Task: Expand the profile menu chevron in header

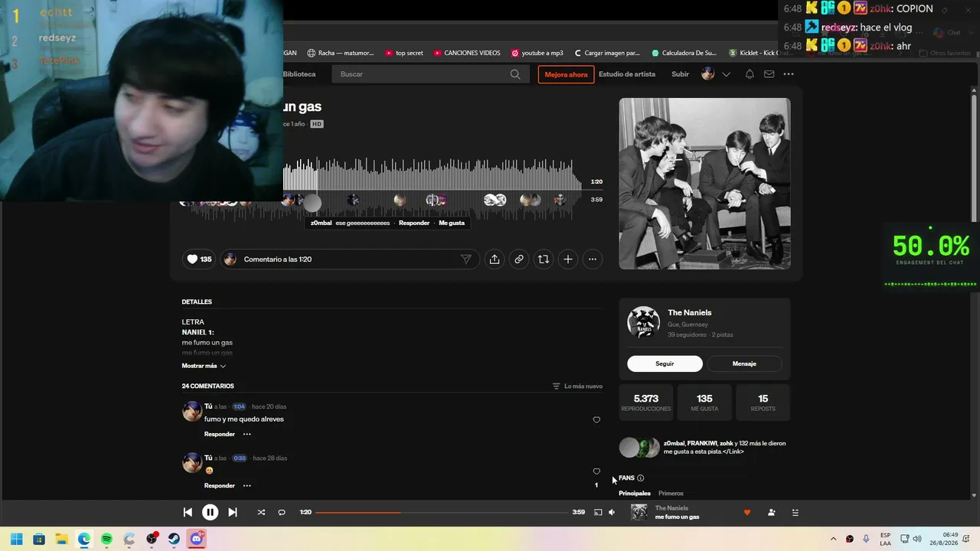Action: coord(726,74)
